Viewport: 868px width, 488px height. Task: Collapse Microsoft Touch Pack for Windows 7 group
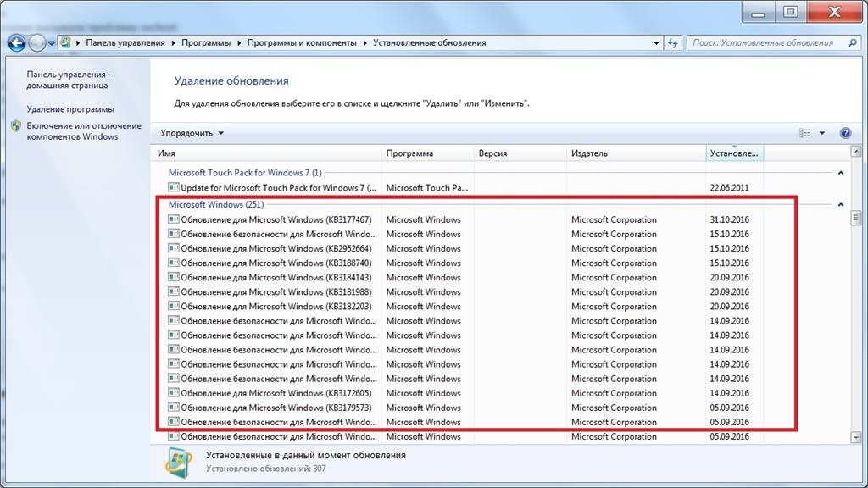point(840,173)
